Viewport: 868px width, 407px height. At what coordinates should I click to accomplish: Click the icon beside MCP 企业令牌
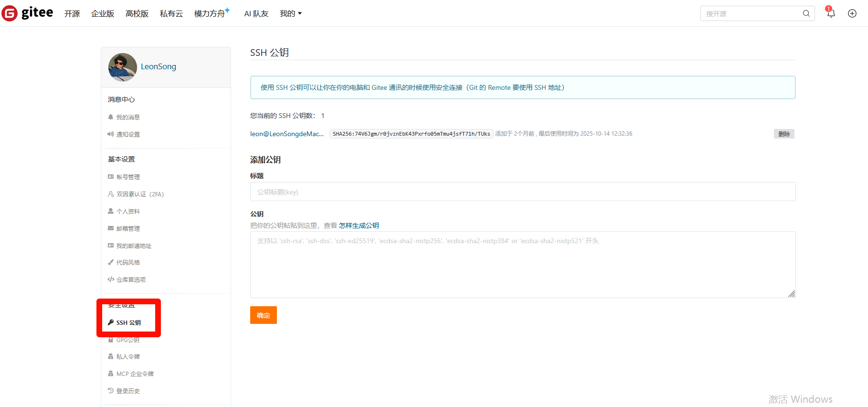tap(111, 374)
